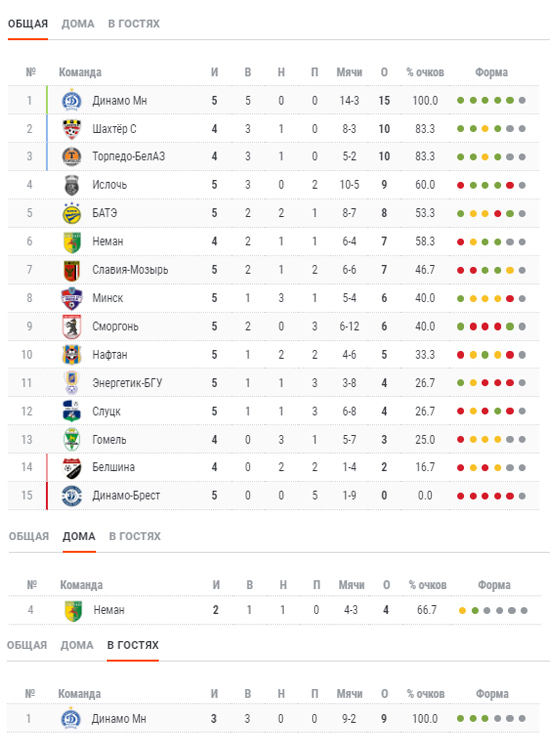This screenshot has width=550, height=741.
Task: Click the Торпедо-БелАЗ team emblem
Action: pos(72,156)
